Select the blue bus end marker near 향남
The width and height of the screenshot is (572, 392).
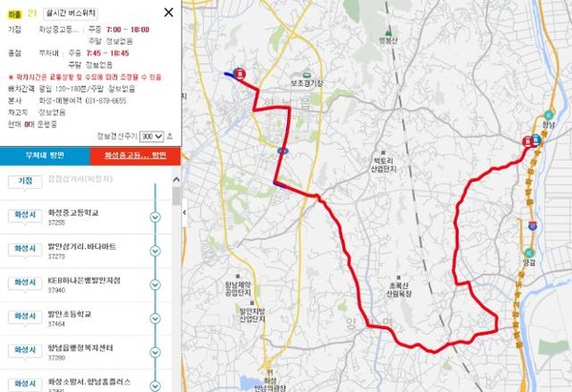pyautogui.click(x=536, y=140)
